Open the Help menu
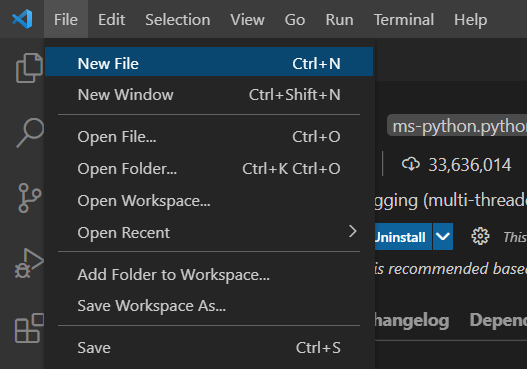This screenshot has width=527, height=369. (x=471, y=19)
